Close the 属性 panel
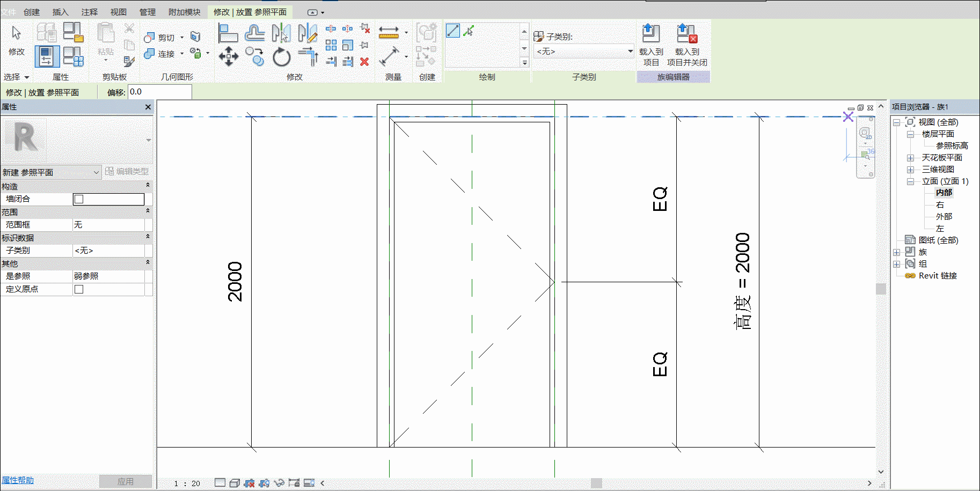This screenshot has width=980, height=491. click(x=148, y=107)
